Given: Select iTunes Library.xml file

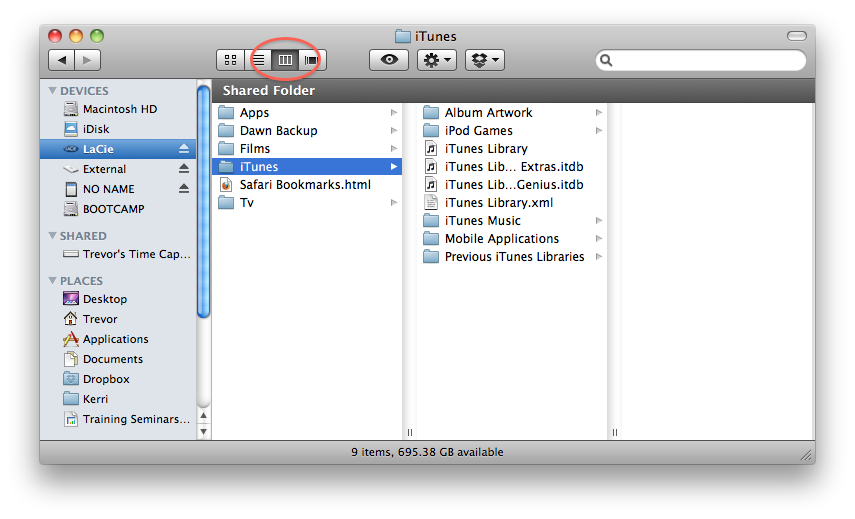Looking at the screenshot, I should point(512,202).
